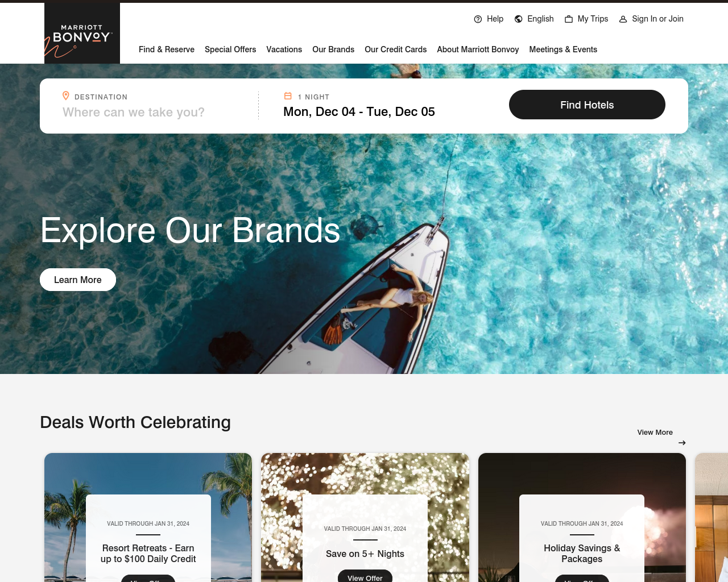Click the Marriott Bonvoy logo
This screenshot has width=728, height=582.
point(82,33)
